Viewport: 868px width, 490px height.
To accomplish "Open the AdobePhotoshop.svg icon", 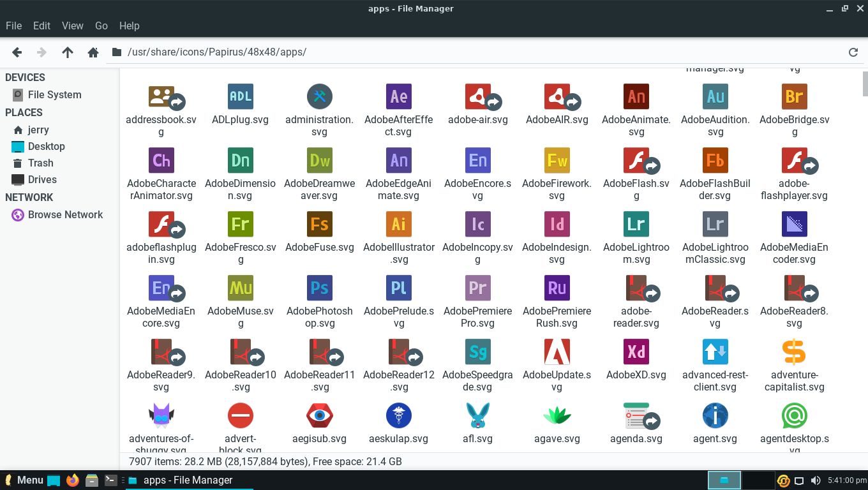I will pos(319,288).
